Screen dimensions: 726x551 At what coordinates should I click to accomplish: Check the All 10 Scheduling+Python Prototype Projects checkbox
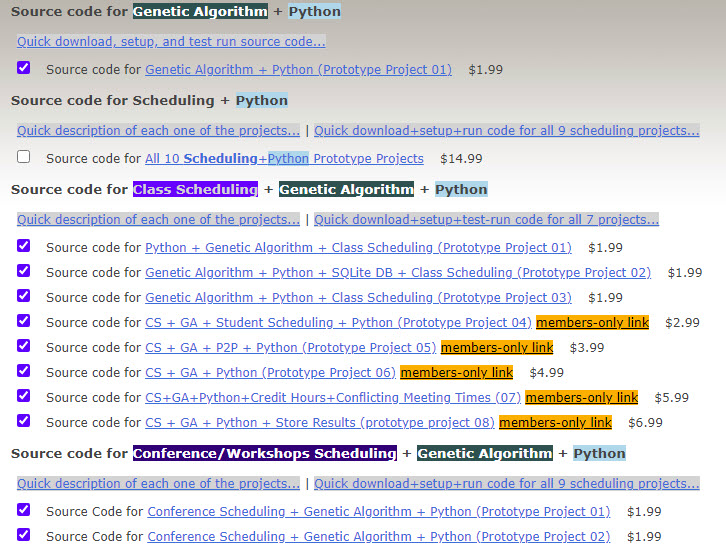coord(24,157)
